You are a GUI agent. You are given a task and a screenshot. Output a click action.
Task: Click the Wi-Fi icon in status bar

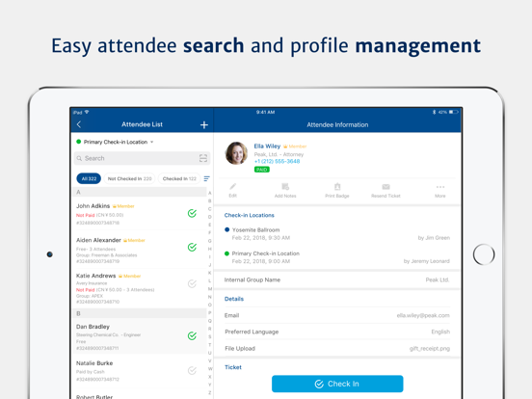click(87, 112)
